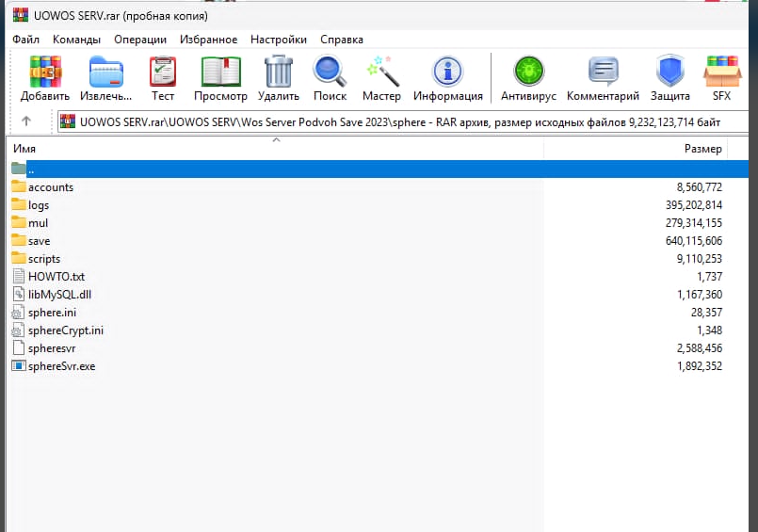Open Поиск magnifier search icon
The height and width of the screenshot is (532, 758).
[x=330, y=72]
